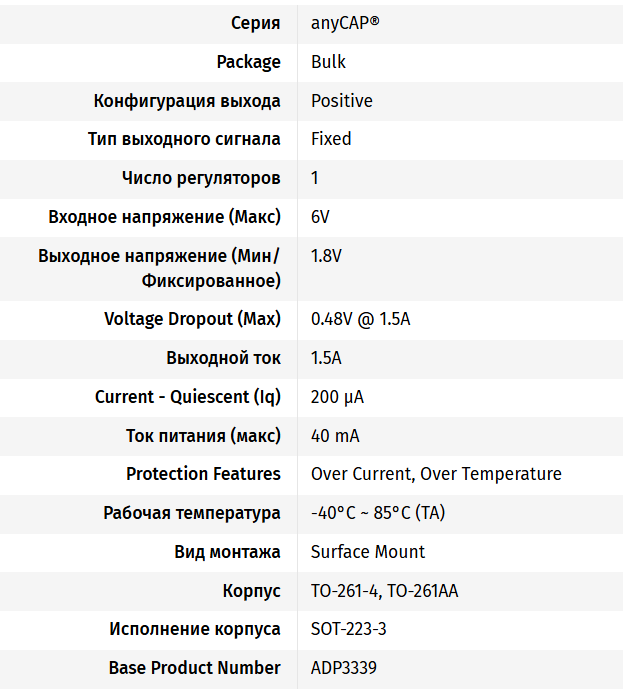Click the -40°C ~ 85°C (TA) value
Image resolution: width=623 pixels, height=695 pixels.
tap(378, 513)
